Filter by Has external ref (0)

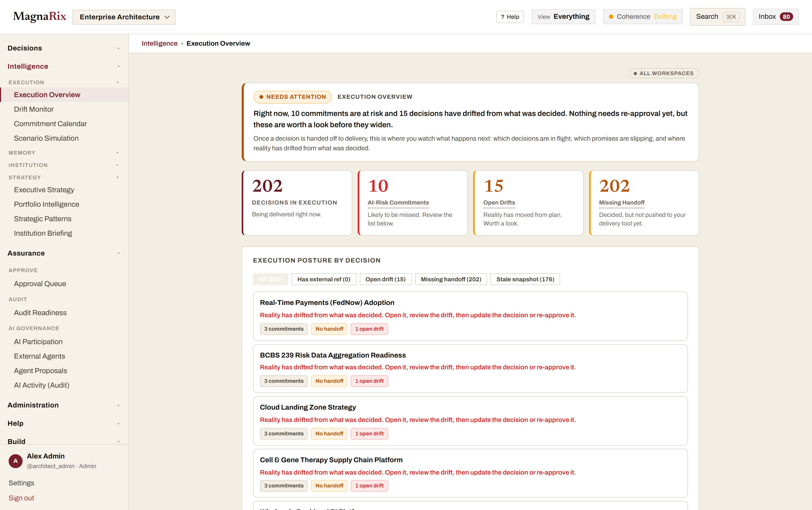[324, 279]
